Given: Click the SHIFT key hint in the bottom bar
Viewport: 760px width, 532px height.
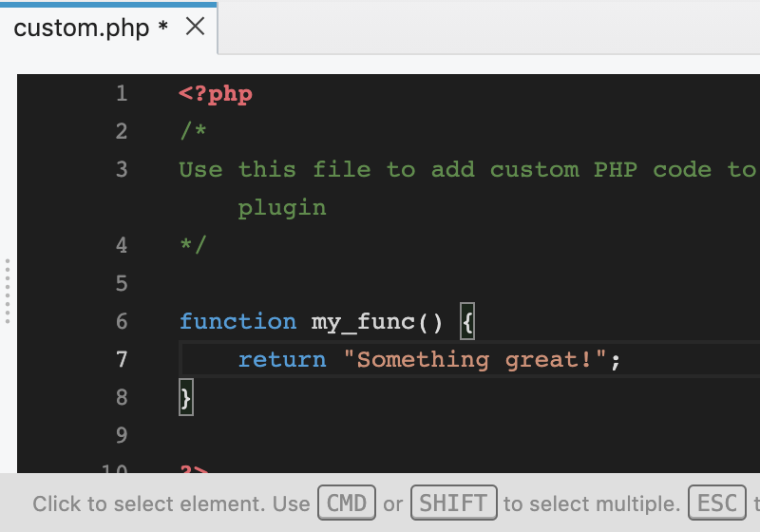Looking at the screenshot, I should tap(454, 503).
